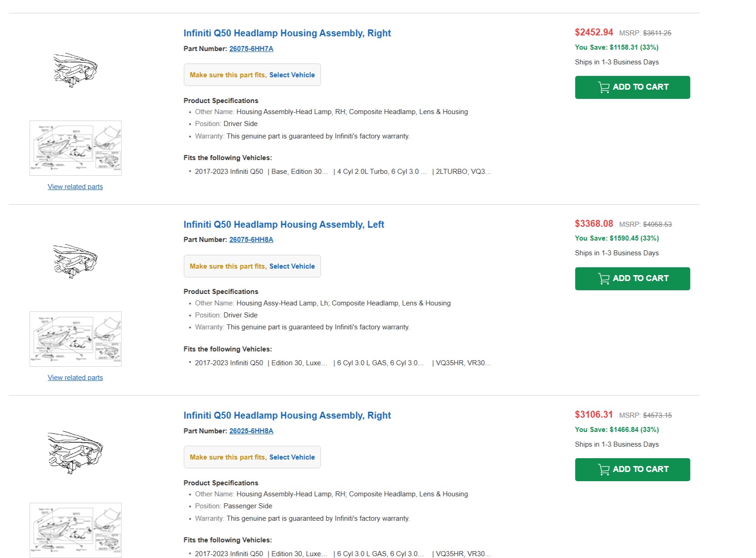Open the Headlamp Housing Assembly, Left title
This screenshot has width=756, height=558.
pos(284,224)
